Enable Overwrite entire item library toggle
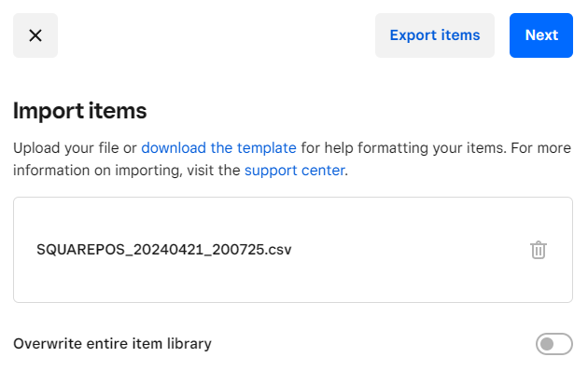This screenshot has height=371, width=588. click(553, 344)
